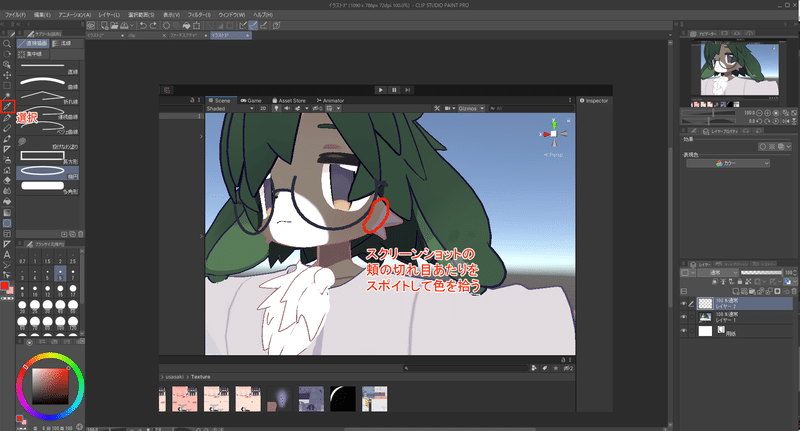Select the Eyedropper tool in the toolbar
Screen dimensions: 800x431
[x=7, y=107]
